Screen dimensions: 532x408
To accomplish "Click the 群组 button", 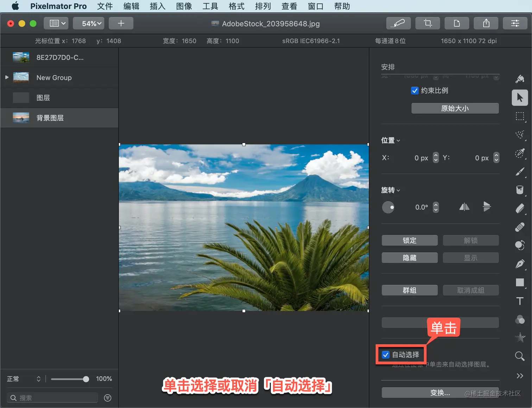I will coord(410,290).
